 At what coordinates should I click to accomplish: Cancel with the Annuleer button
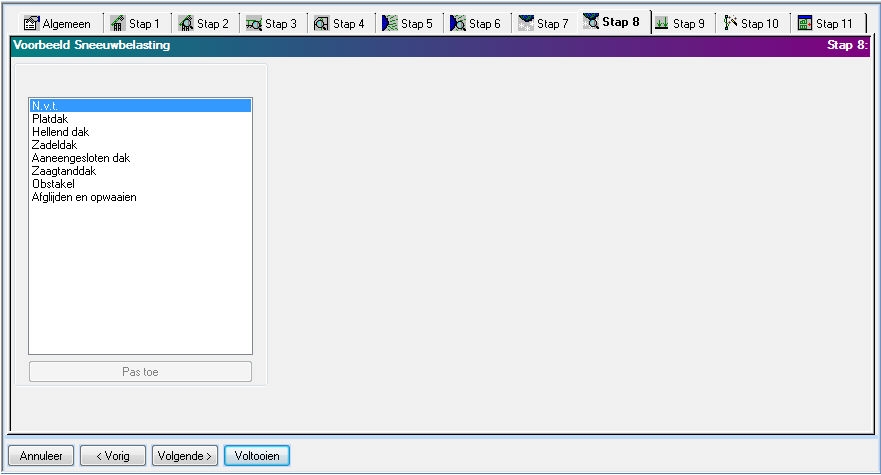(41, 456)
